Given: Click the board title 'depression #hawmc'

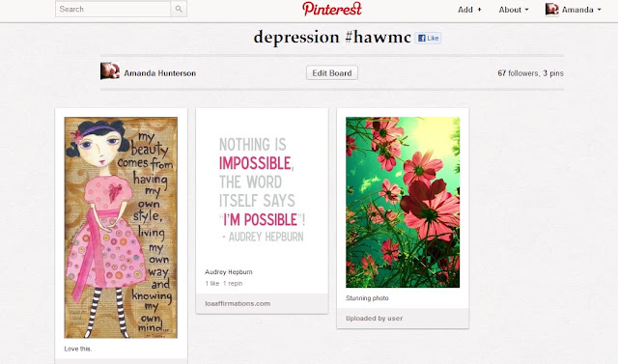Looking at the screenshot, I should coord(332,37).
